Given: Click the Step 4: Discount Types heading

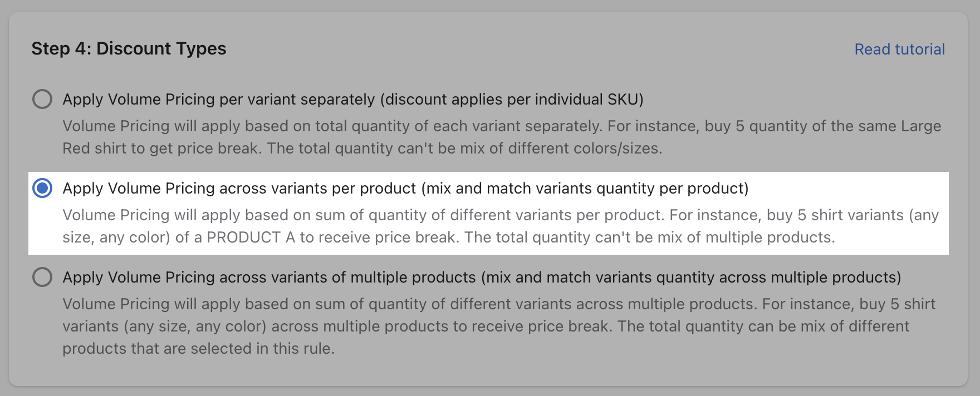Looking at the screenshot, I should (129, 49).
